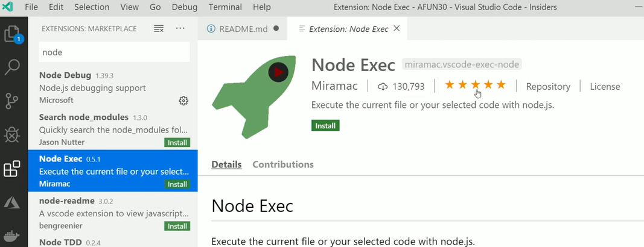Open the Extensions panel more actions menu
644x247 pixels.
(180, 28)
